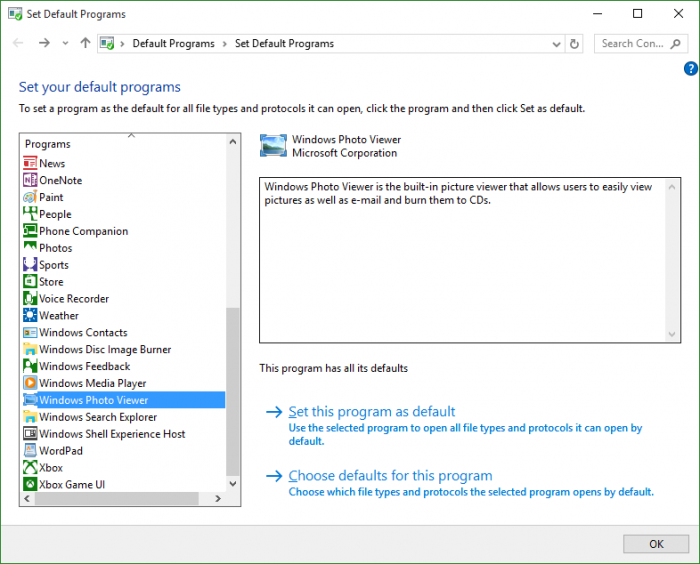Click the Windows Contacts icon
The width and height of the screenshot is (700, 564).
(30, 332)
